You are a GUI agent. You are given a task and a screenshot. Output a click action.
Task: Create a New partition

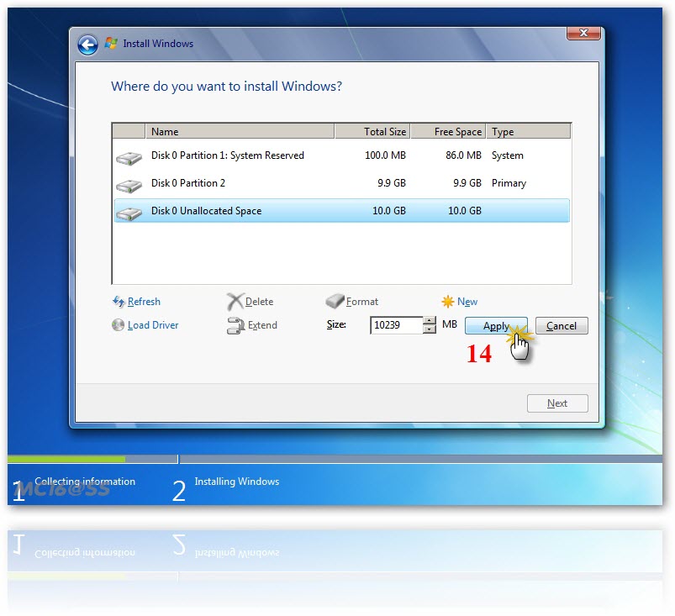tap(467, 302)
